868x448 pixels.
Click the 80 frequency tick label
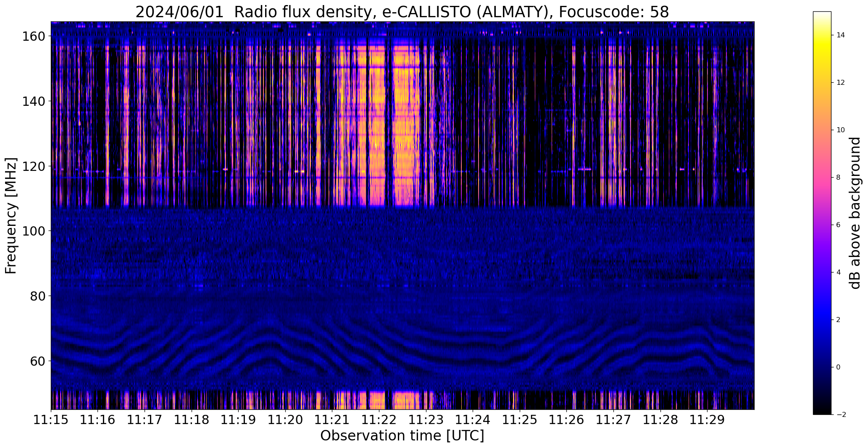(x=38, y=296)
